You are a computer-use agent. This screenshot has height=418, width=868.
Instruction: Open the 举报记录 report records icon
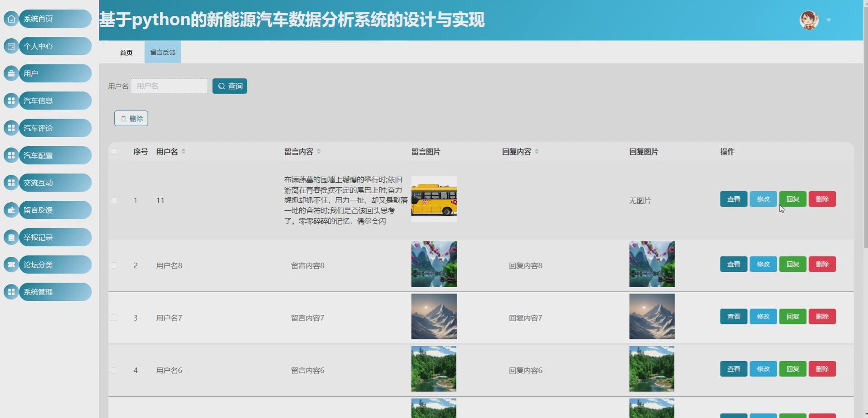coord(10,237)
